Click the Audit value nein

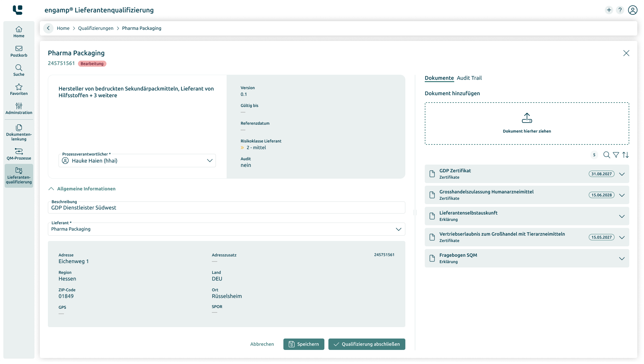pyautogui.click(x=246, y=166)
